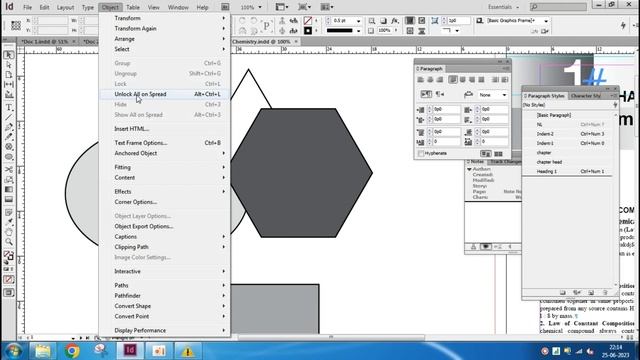
Task: Select the Direct Selection tool
Action: (9, 65)
